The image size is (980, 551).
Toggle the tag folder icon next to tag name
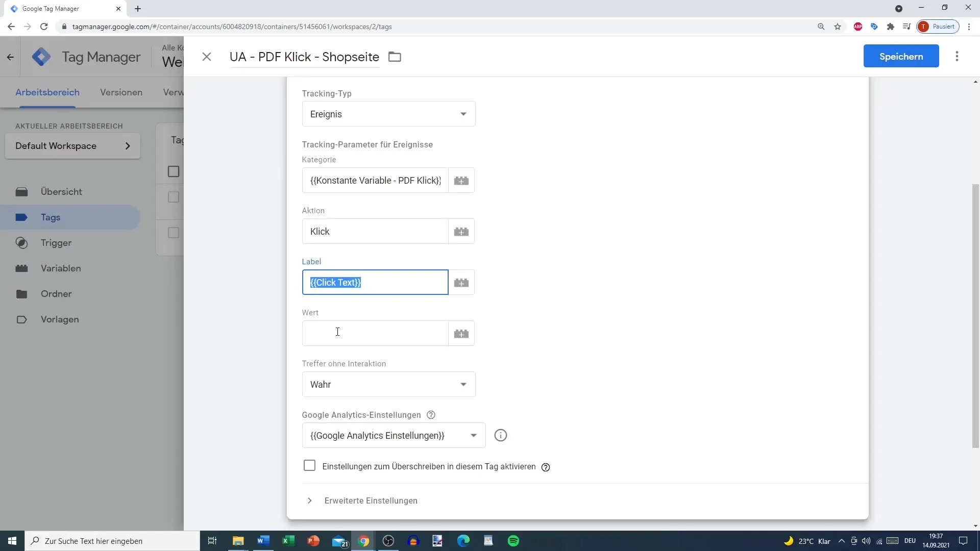coord(395,57)
